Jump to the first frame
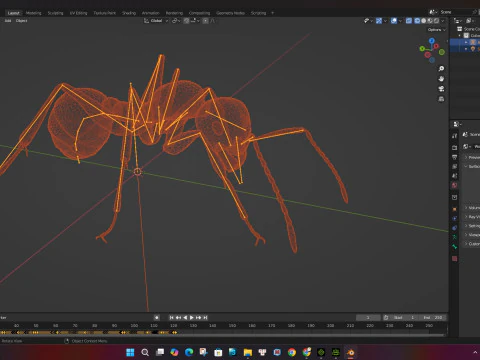The width and height of the screenshot is (480, 360). pos(172,318)
